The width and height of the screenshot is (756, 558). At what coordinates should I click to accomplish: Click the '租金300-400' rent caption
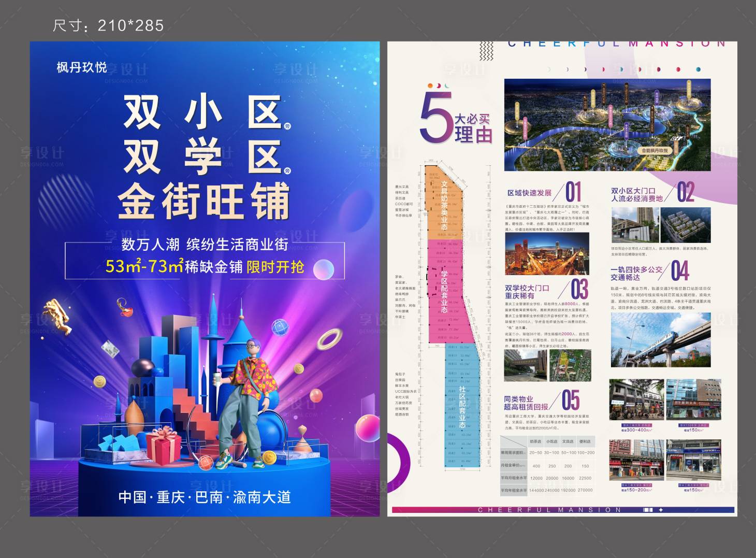point(636,430)
